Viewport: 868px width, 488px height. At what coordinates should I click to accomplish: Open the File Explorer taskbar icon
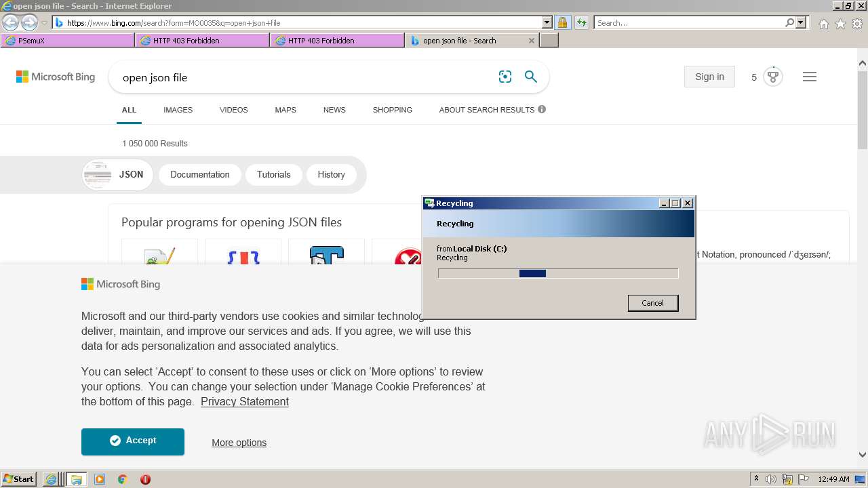click(x=77, y=479)
